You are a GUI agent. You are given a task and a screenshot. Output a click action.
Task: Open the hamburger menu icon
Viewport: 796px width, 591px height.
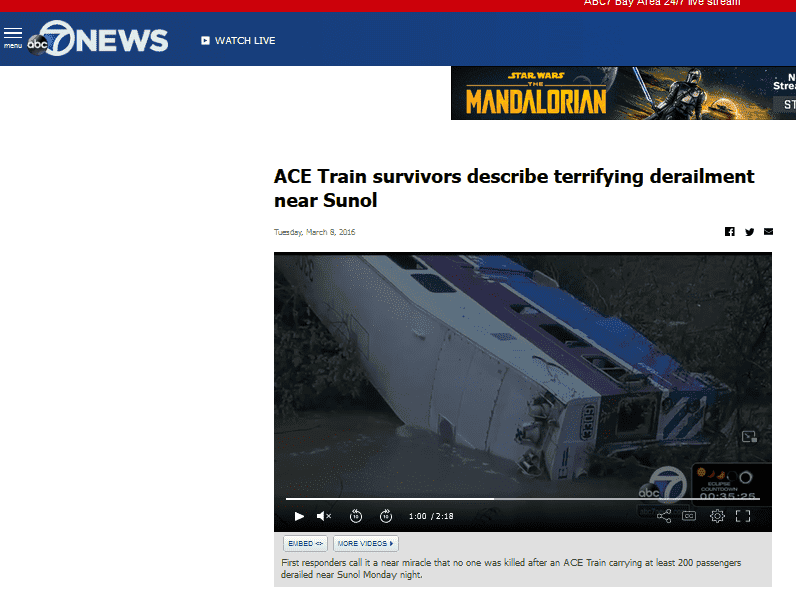coord(13,38)
